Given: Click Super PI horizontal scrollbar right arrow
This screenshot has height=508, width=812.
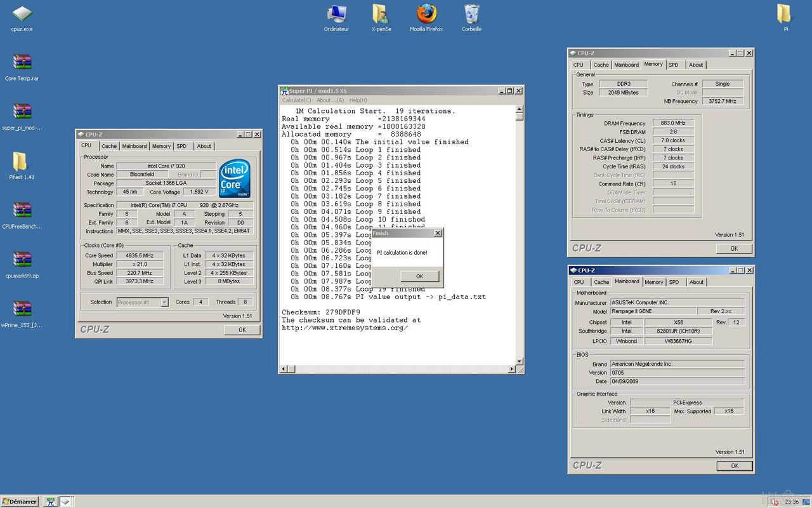Looking at the screenshot, I should 512,369.
